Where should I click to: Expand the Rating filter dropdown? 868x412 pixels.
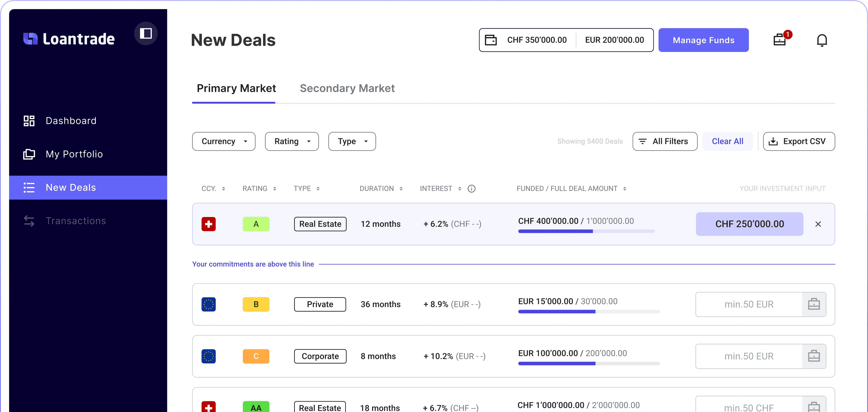(x=291, y=141)
